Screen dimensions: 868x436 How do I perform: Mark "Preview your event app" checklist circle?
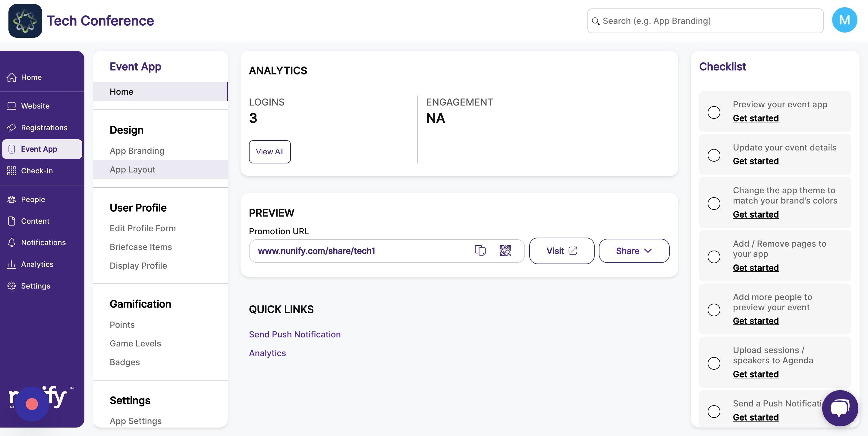tap(714, 112)
